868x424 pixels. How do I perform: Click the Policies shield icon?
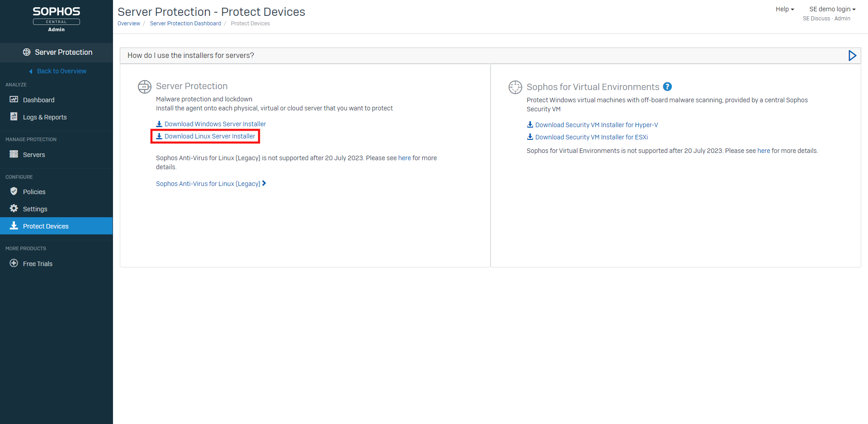[14, 191]
